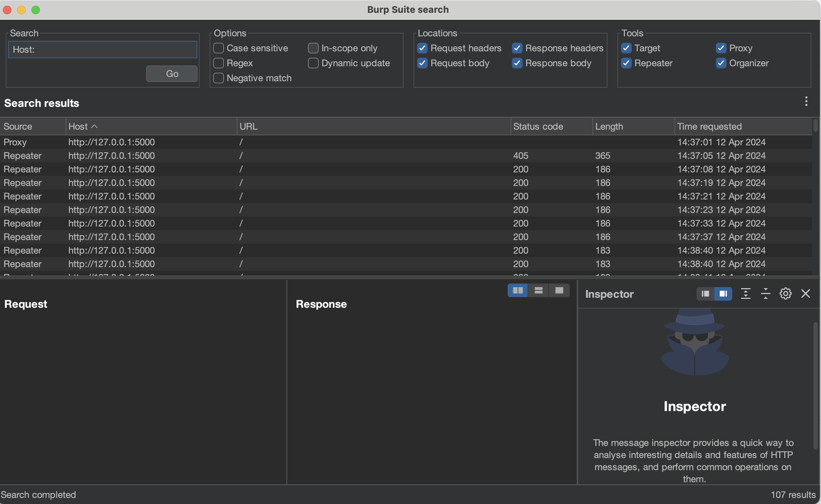Viewport: 821px width, 504px height.
Task: Select combined single-pane layout icon
Action: (x=559, y=291)
